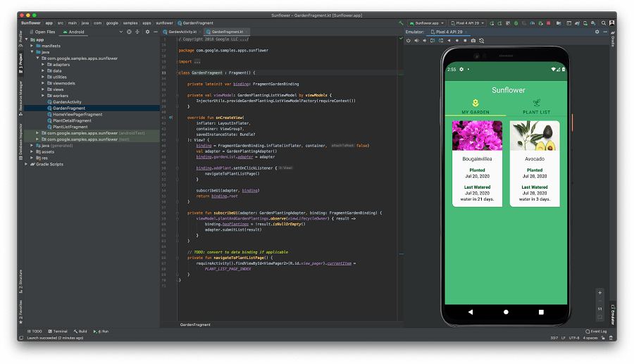Toggle the Database Inspector side panel

pyautogui.click(x=20, y=142)
